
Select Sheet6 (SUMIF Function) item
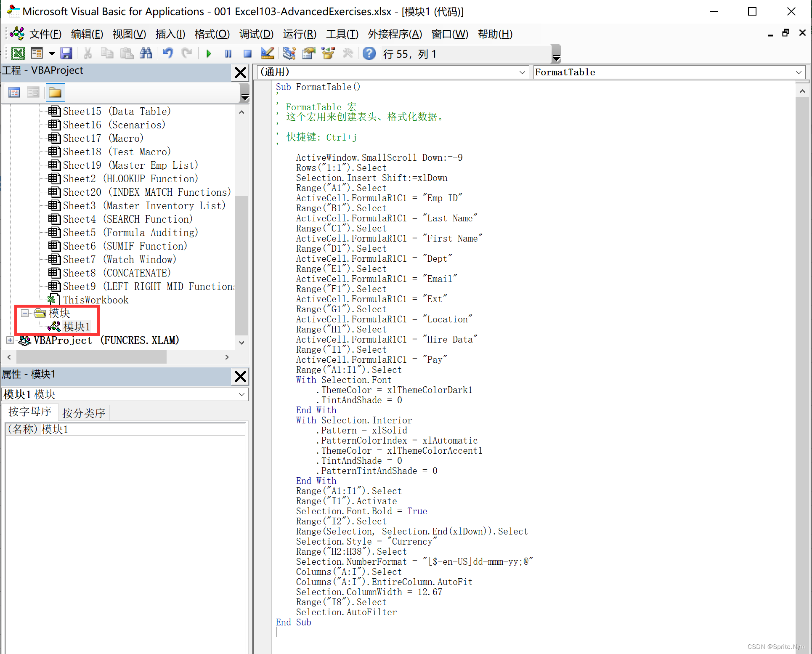pos(125,246)
